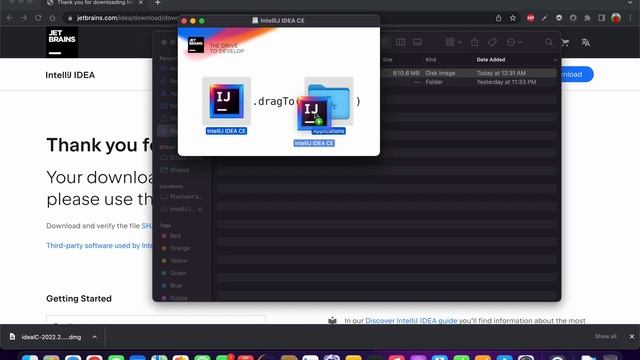Switch Finder to column view
The width and height of the screenshot is (640, 360).
click(x=401, y=42)
